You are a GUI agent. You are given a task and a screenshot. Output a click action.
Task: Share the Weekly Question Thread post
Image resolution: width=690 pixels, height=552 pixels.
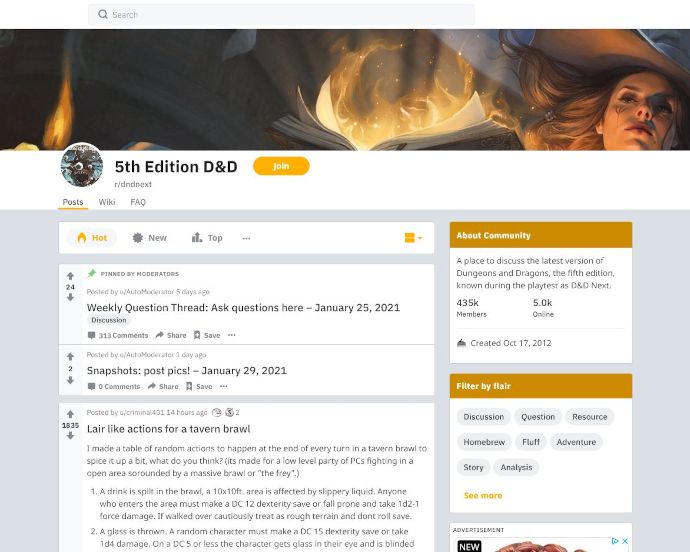pyautogui.click(x=171, y=335)
